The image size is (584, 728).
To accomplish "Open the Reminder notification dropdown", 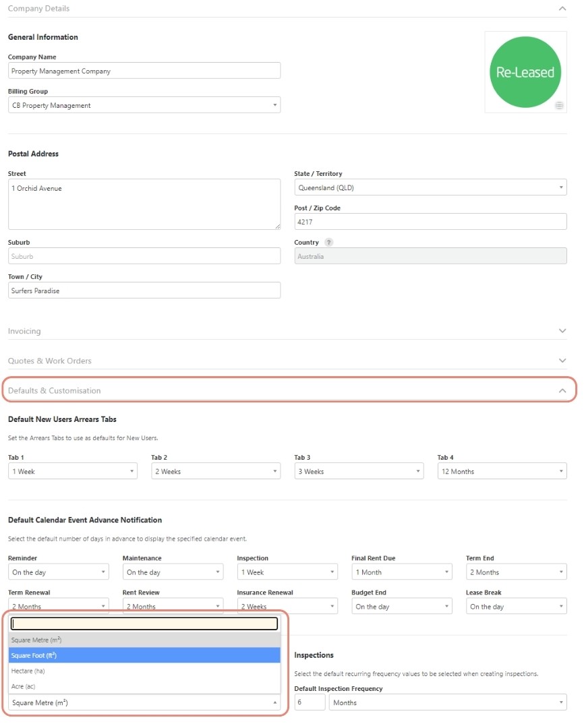I will pos(58,572).
